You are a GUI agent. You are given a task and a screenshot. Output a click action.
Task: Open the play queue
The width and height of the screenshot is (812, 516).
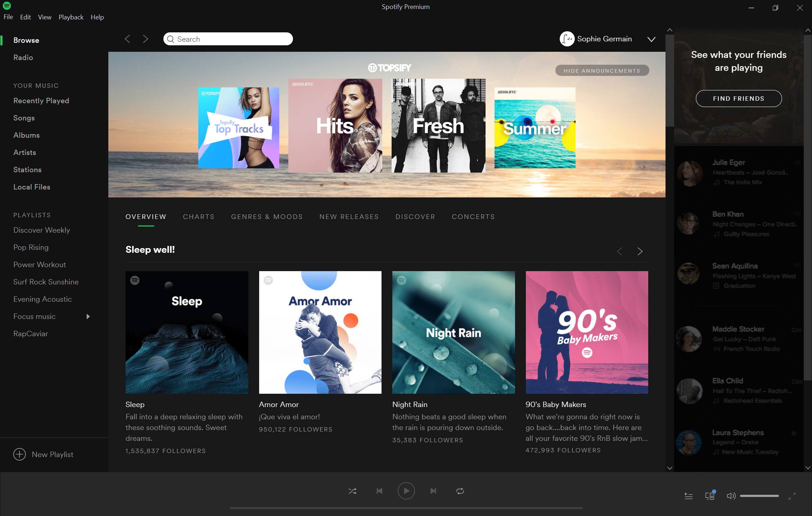689,496
